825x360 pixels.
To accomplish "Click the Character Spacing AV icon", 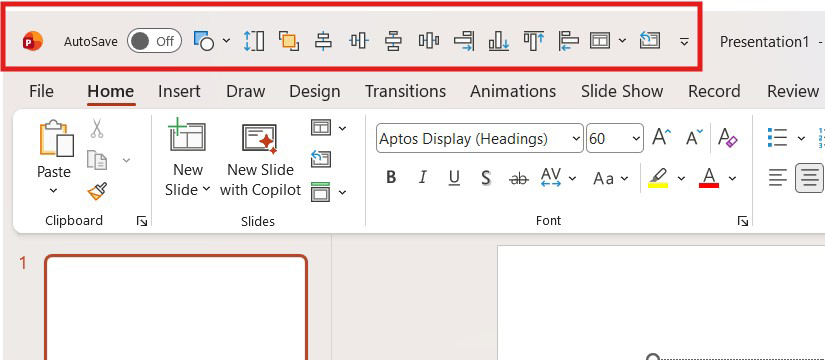I will point(551,178).
